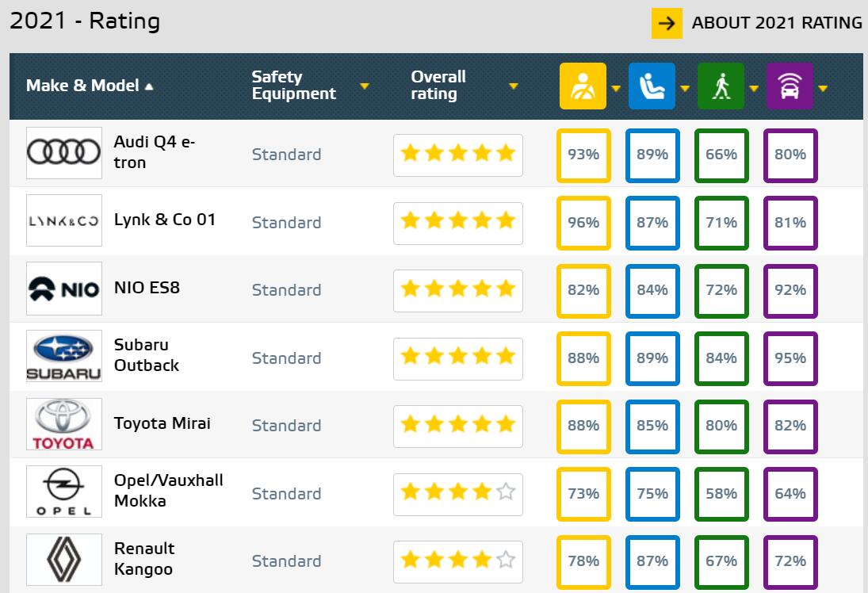
Task: Click sort arrow next to Adult Occupant icon
Action: coord(616,89)
